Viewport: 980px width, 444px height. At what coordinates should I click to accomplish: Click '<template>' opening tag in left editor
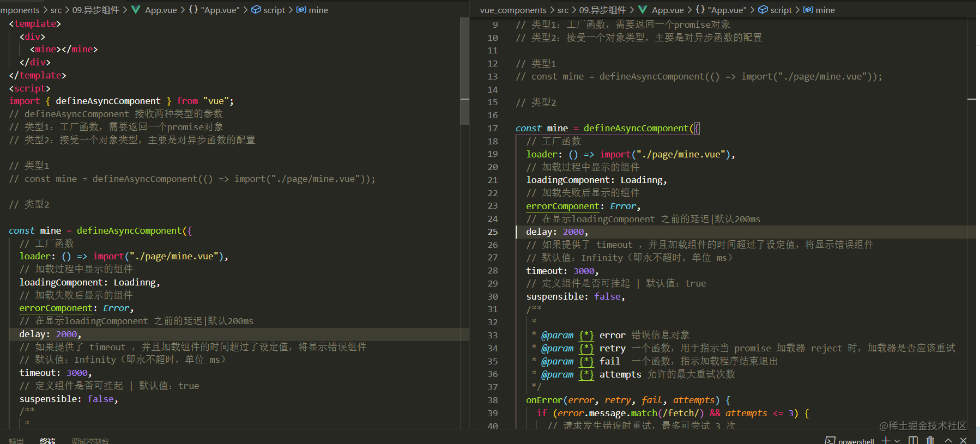(35, 23)
